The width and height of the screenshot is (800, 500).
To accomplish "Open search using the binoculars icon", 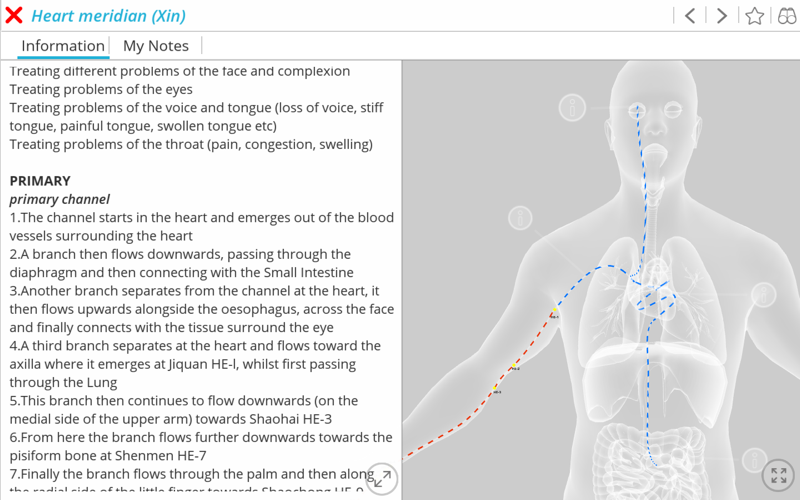I will point(786,16).
